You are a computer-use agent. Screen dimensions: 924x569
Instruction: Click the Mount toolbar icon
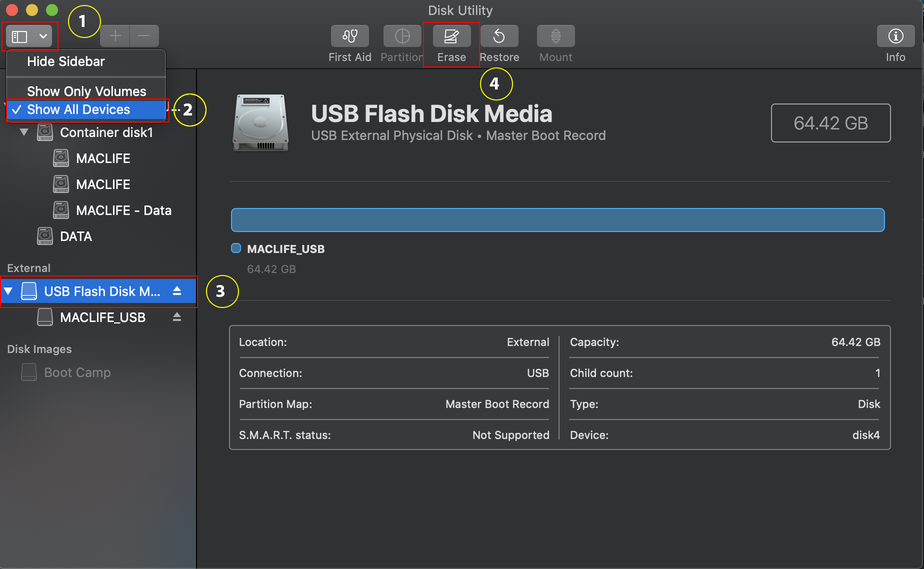(x=555, y=36)
